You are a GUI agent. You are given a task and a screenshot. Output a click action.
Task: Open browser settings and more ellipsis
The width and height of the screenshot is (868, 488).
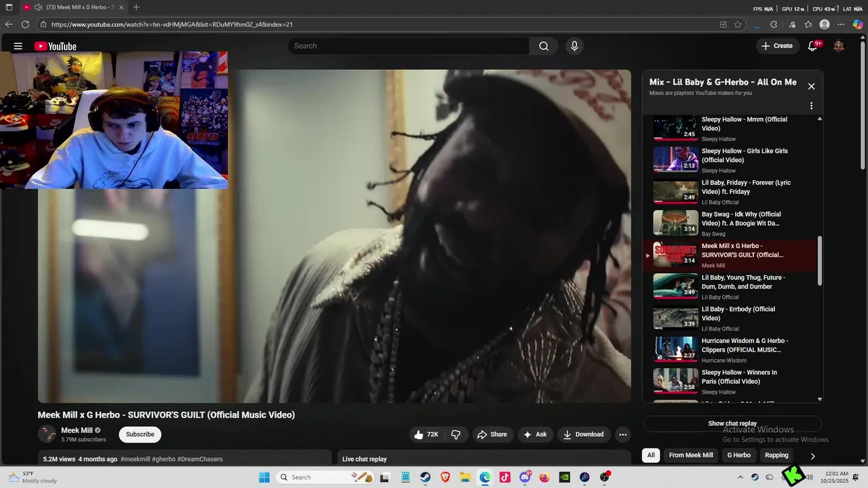(x=842, y=24)
